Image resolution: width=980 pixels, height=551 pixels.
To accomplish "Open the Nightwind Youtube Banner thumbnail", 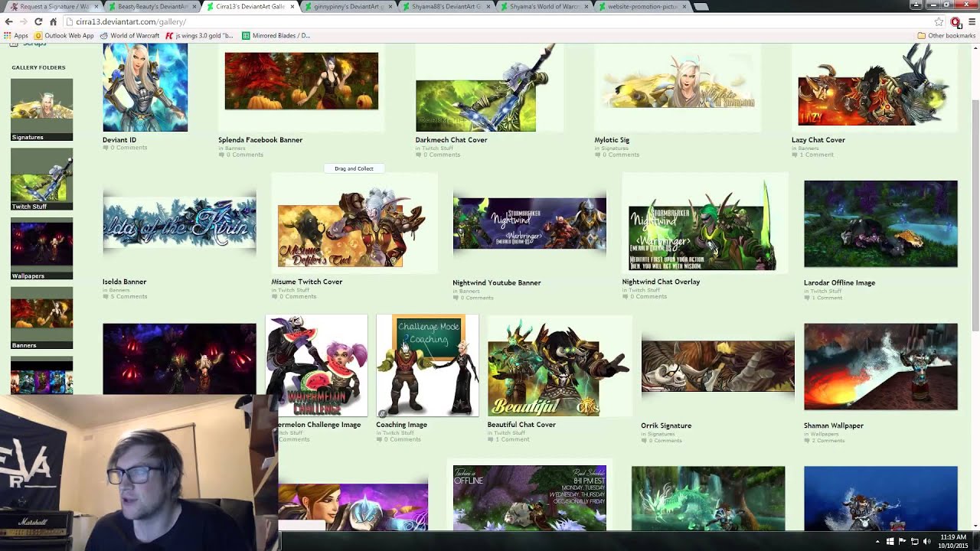I will pos(529,223).
